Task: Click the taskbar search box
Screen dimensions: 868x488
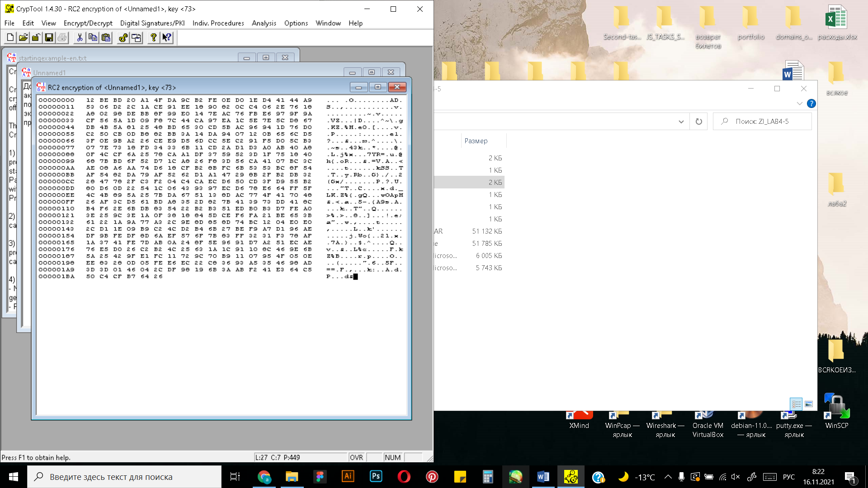Action: [x=124, y=477]
